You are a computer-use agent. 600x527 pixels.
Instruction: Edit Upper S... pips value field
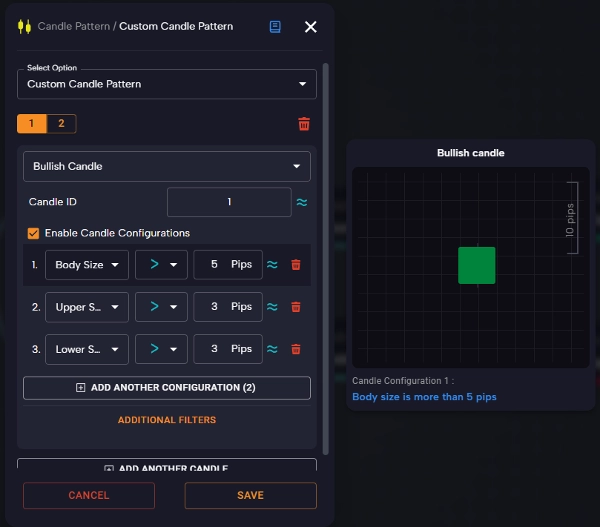tap(228, 307)
